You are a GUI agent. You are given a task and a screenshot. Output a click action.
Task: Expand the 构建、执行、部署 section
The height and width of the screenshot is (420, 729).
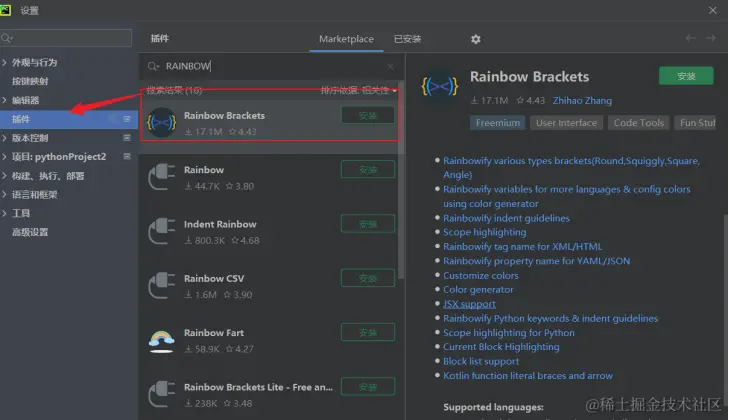(x=4, y=176)
